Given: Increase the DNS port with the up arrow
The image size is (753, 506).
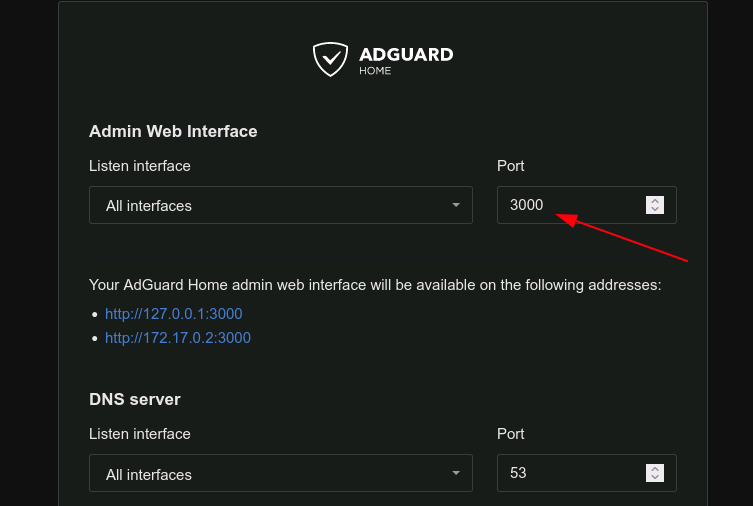Looking at the screenshot, I should pyautogui.click(x=655, y=469).
